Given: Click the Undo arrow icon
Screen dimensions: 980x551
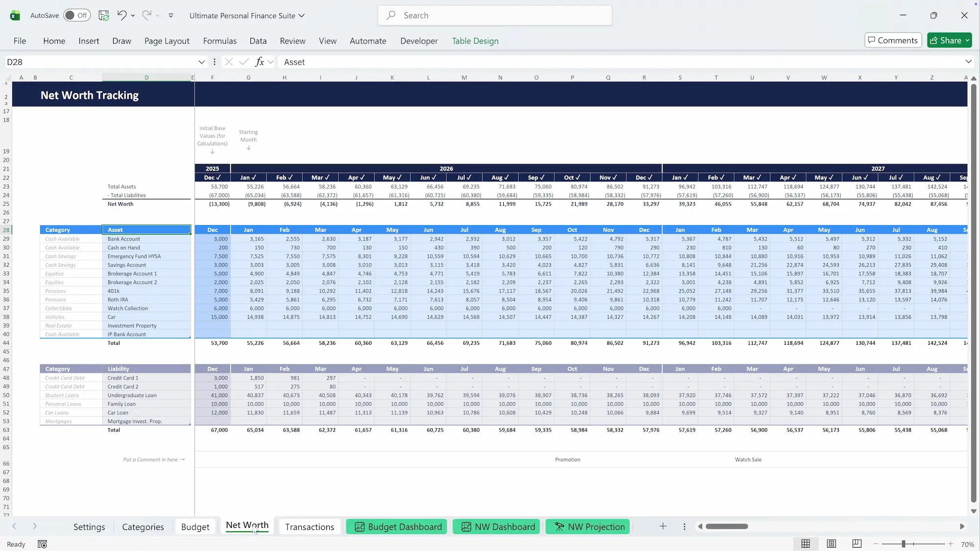Looking at the screenshot, I should 122,15.
